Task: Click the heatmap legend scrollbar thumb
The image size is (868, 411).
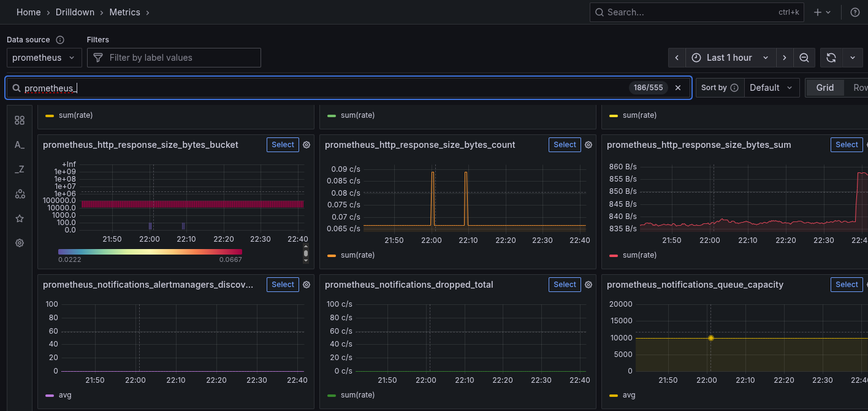Action: (x=306, y=253)
